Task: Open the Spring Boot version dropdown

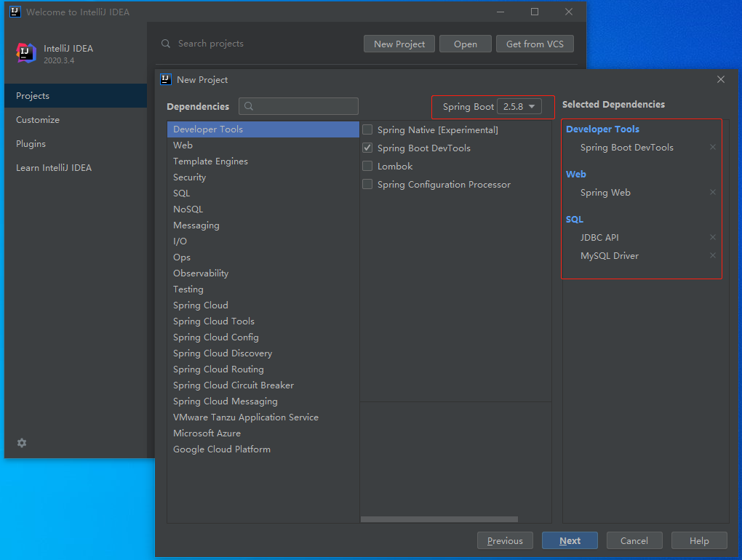Action: point(519,106)
